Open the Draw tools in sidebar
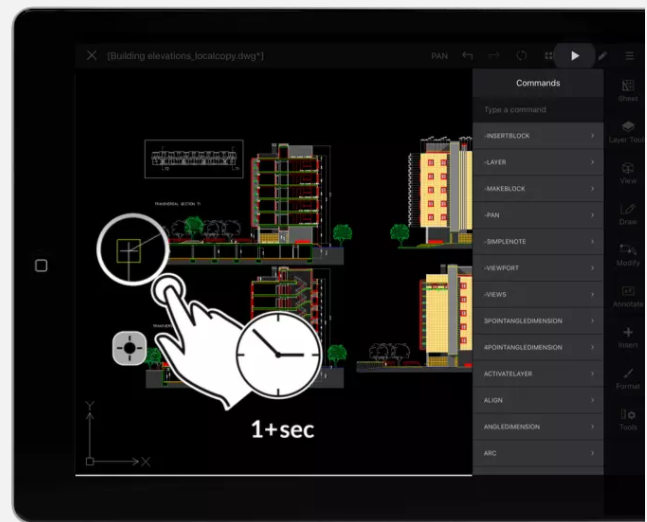This screenshot has height=522, width=647. point(627,214)
